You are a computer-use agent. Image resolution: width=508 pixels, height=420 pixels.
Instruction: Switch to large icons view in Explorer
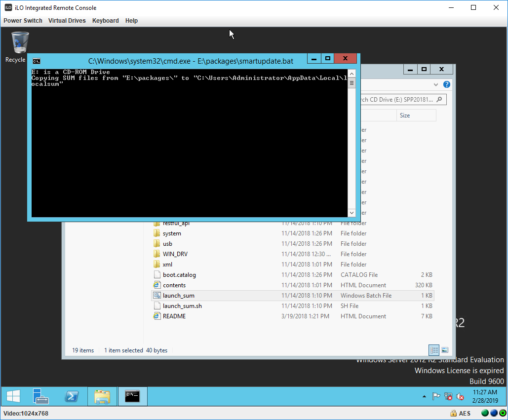(x=445, y=350)
